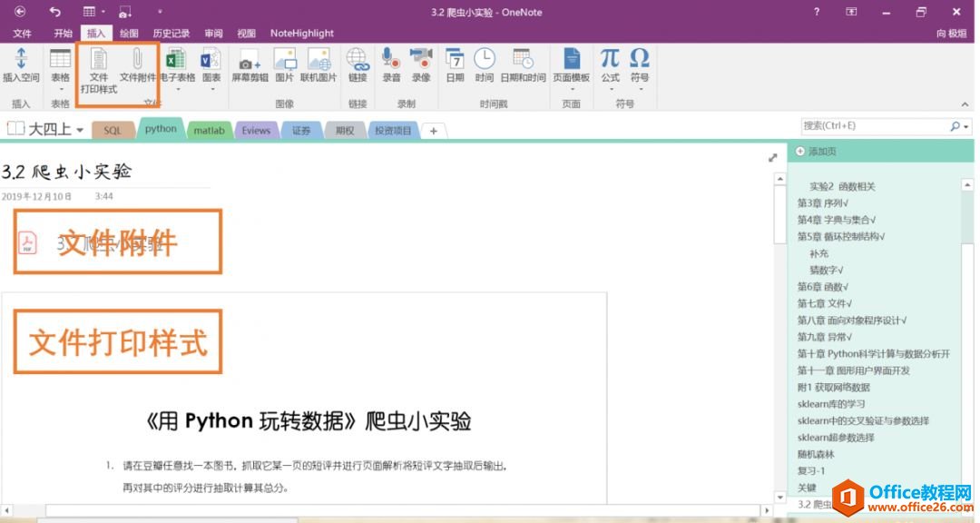Click the 屏幕剪辑 screen clipping icon
Image resolution: width=980 pixels, height=523 pixels.
coord(249,65)
